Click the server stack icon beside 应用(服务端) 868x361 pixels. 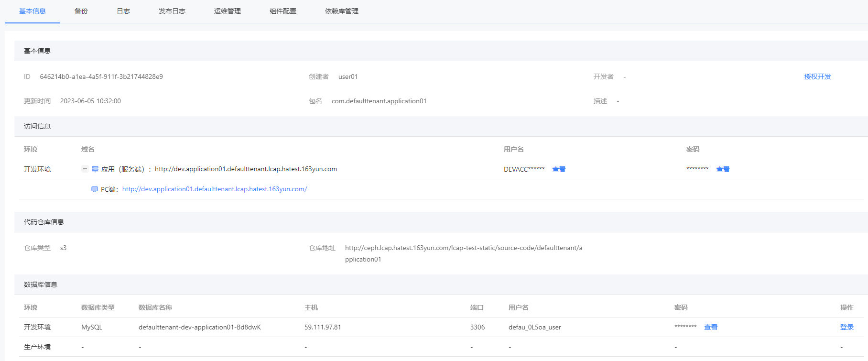(95, 169)
